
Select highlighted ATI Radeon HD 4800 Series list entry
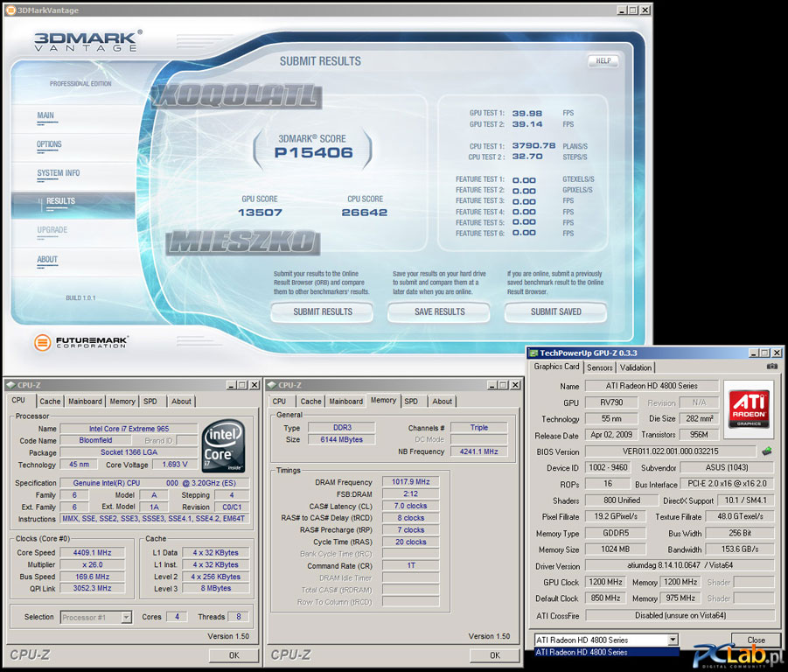(x=606, y=652)
